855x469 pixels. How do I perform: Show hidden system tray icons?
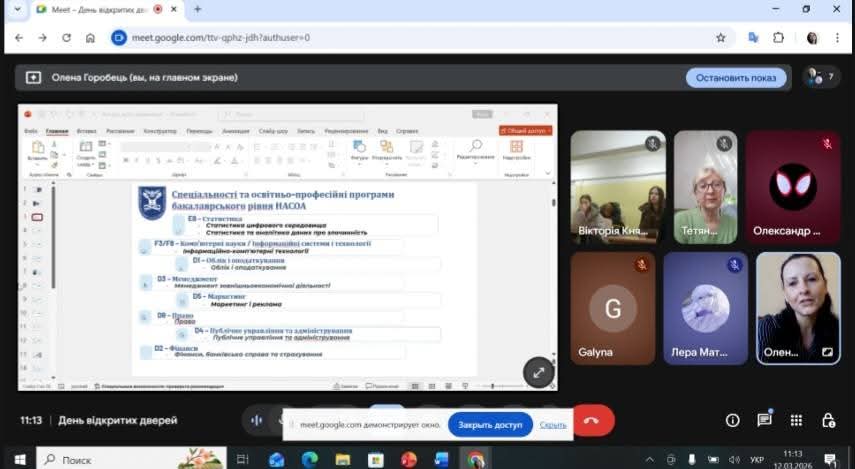[649, 459]
